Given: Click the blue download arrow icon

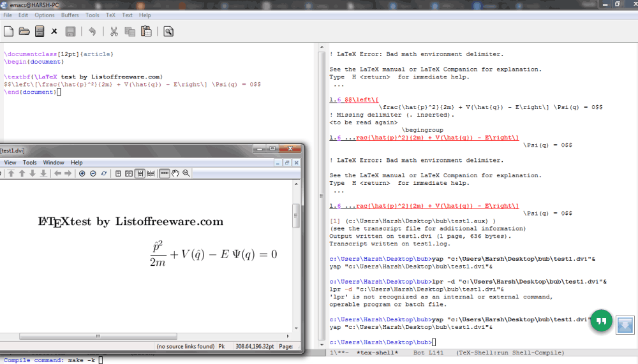Looking at the screenshot, I should click(x=625, y=325).
